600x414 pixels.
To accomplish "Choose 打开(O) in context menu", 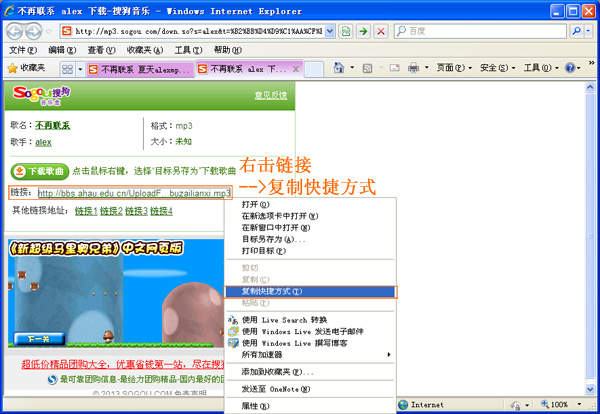I will tap(309, 204).
